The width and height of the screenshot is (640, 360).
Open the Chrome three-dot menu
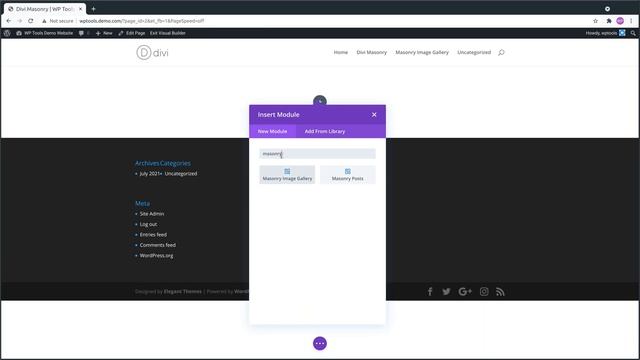[631, 21]
